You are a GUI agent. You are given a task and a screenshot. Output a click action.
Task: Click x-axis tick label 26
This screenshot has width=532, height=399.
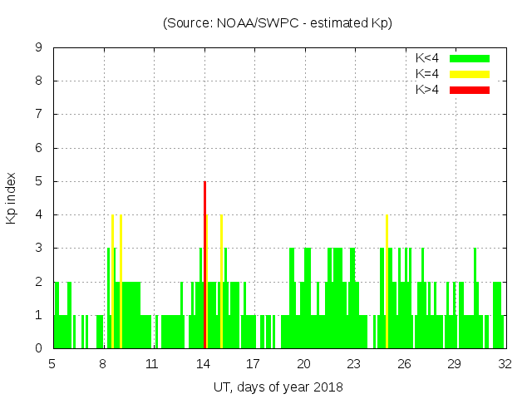pos(405,364)
